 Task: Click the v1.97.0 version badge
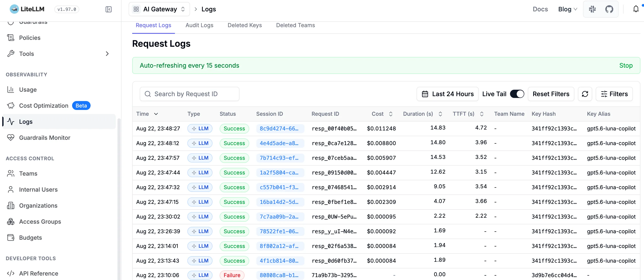point(67,9)
